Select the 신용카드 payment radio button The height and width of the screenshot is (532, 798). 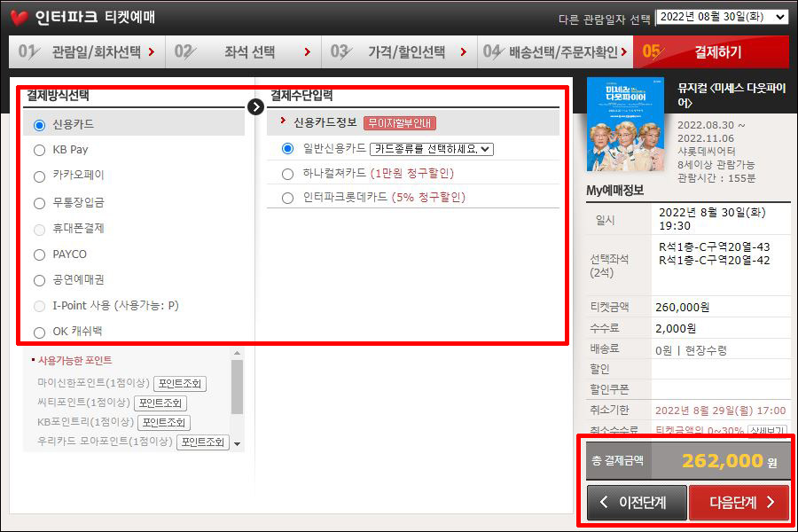point(39,125)
